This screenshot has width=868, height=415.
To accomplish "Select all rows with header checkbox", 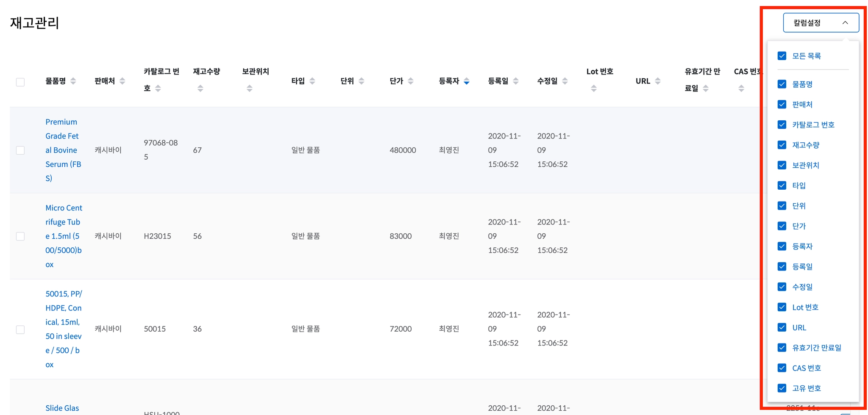I will click(x=20, y=82).
